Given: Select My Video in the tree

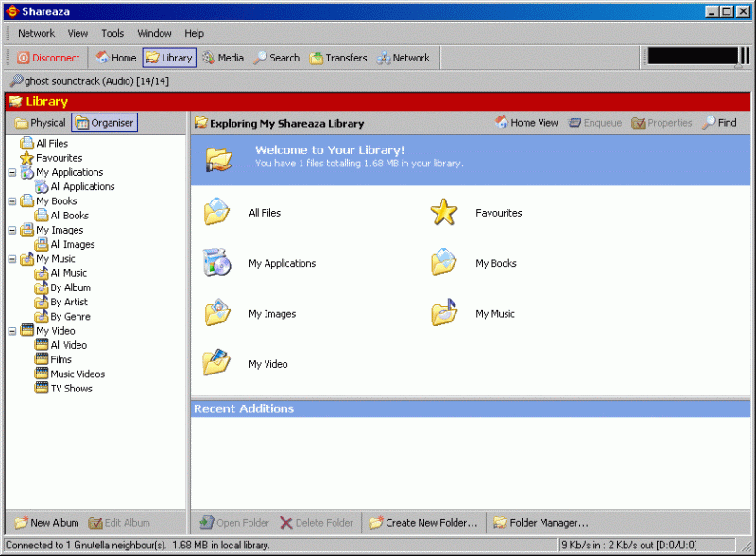Looking at the screenshot, I should pyautogui.click(x=48, y=331).
